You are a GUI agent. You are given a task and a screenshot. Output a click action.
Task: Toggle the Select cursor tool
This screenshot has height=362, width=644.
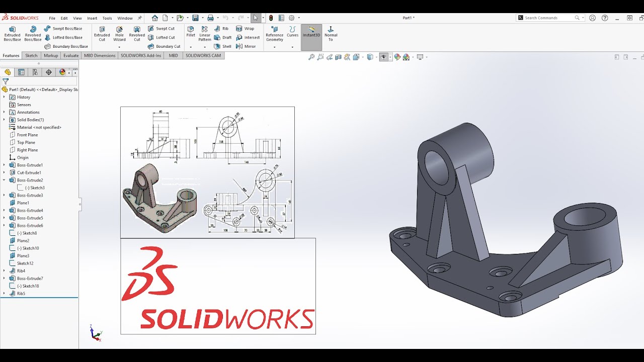256,18
